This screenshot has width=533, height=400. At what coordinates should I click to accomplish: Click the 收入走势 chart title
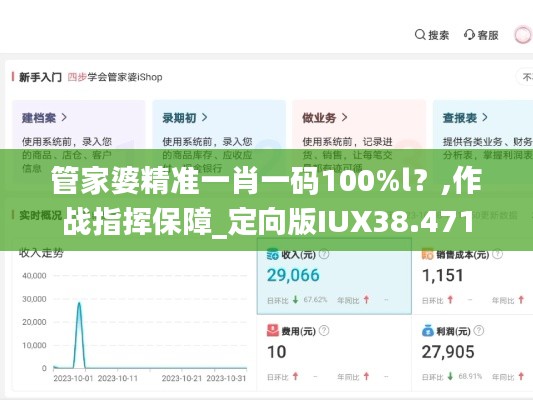[x=41, y=253]
